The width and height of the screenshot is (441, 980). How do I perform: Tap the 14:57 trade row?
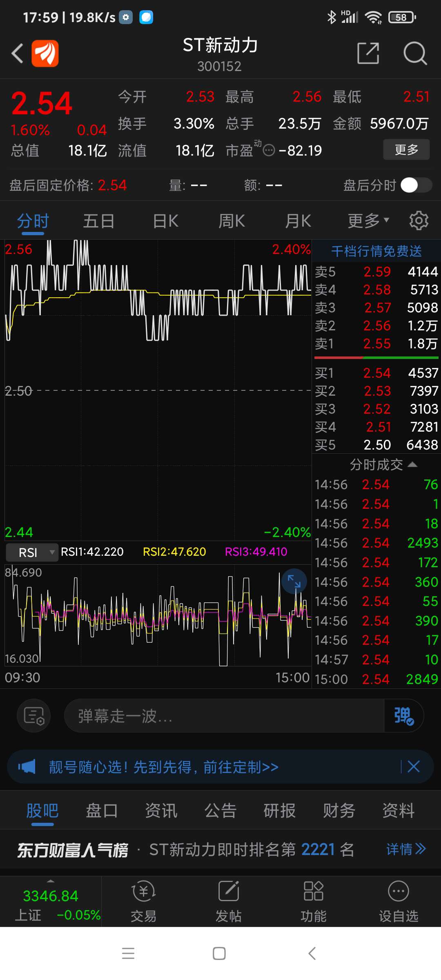pos(376,659)
